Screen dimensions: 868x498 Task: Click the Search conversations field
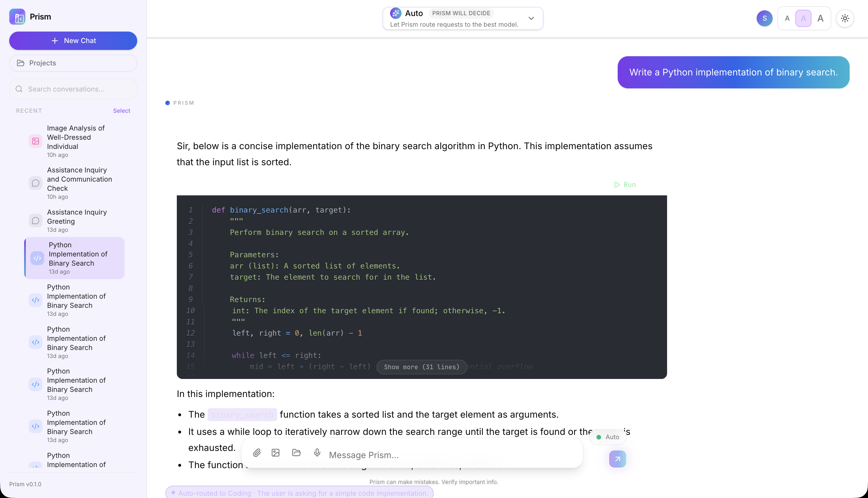click(x=73, y=89)
